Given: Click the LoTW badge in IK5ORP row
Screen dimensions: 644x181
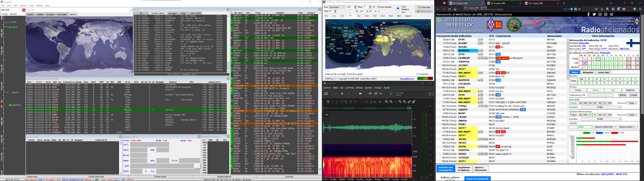Looking at the screenshot, I should pyautogui.click(x=480, y=43).
